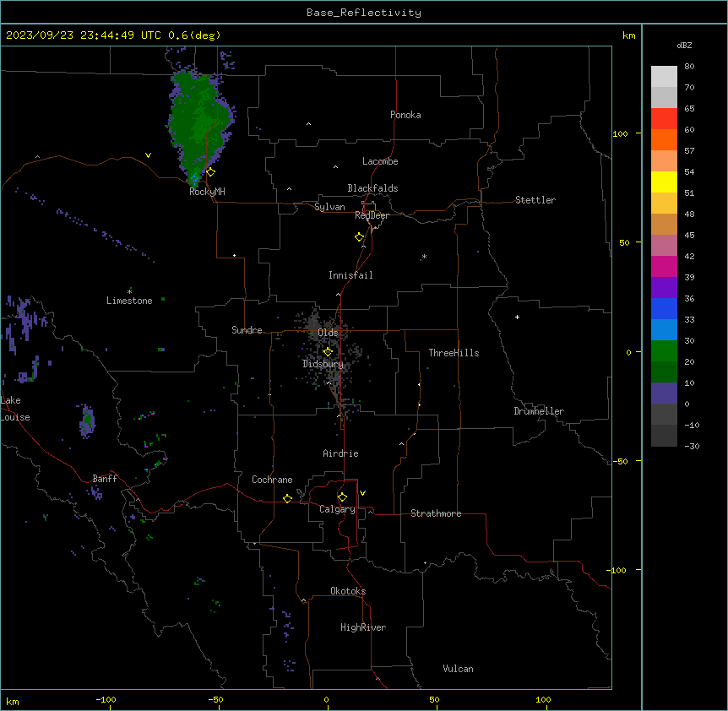The height and width of the screenshot is (711, 728).
Task: Click the Stettler city label
Action: 535,200
